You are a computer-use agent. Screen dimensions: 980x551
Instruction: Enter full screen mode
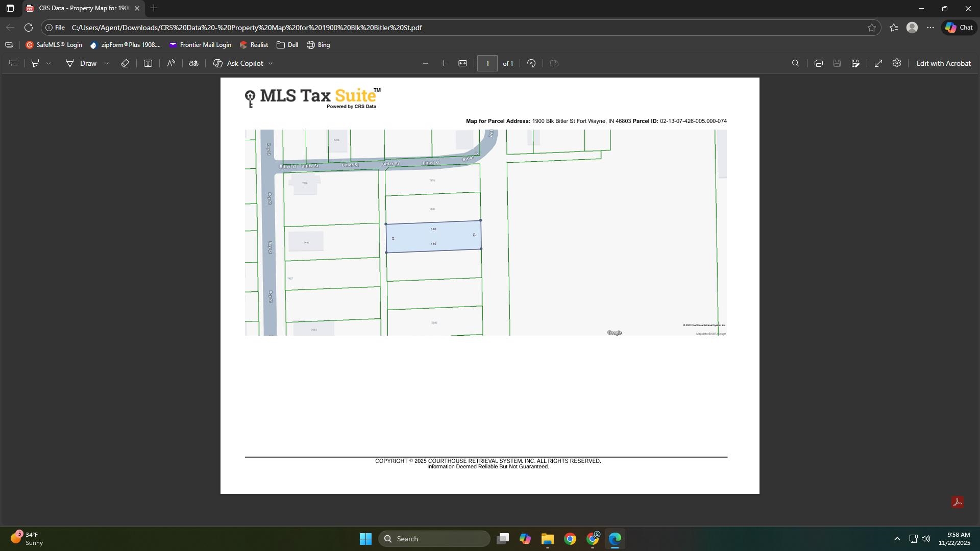click(x=878, y=63)
